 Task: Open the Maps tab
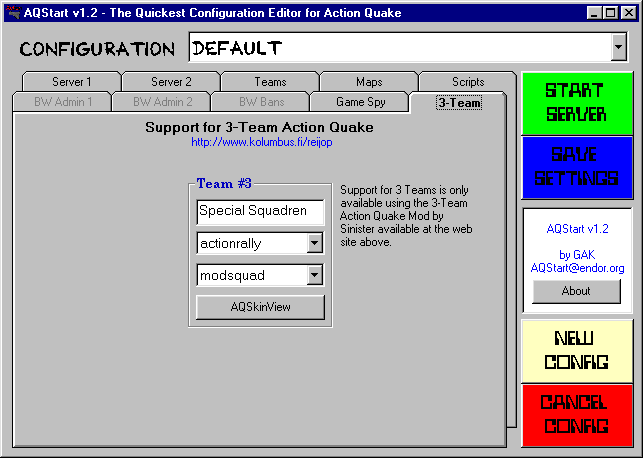(x=369, y=82)
